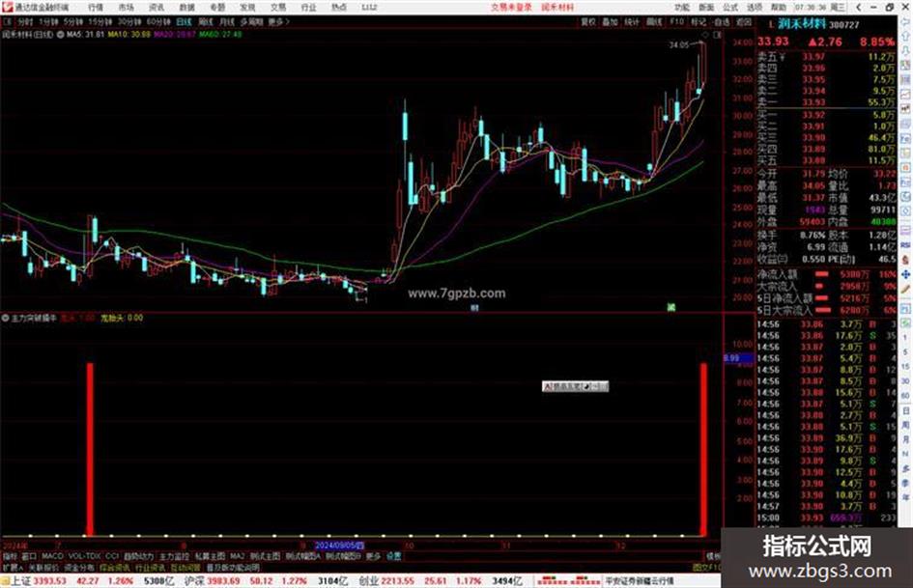Select the 周线 weekly chart tab
The image size is (913, 588).
[206, 21]
